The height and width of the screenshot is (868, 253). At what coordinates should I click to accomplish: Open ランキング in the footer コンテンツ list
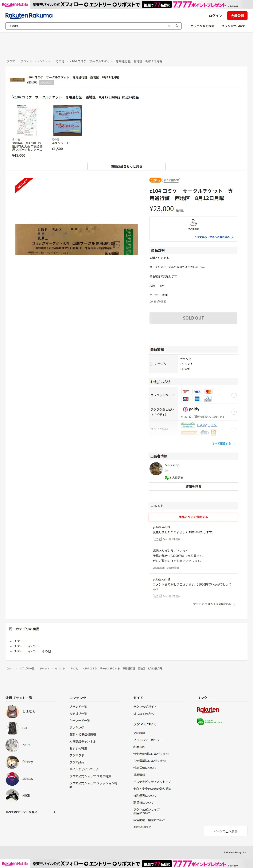click(77, 727)
